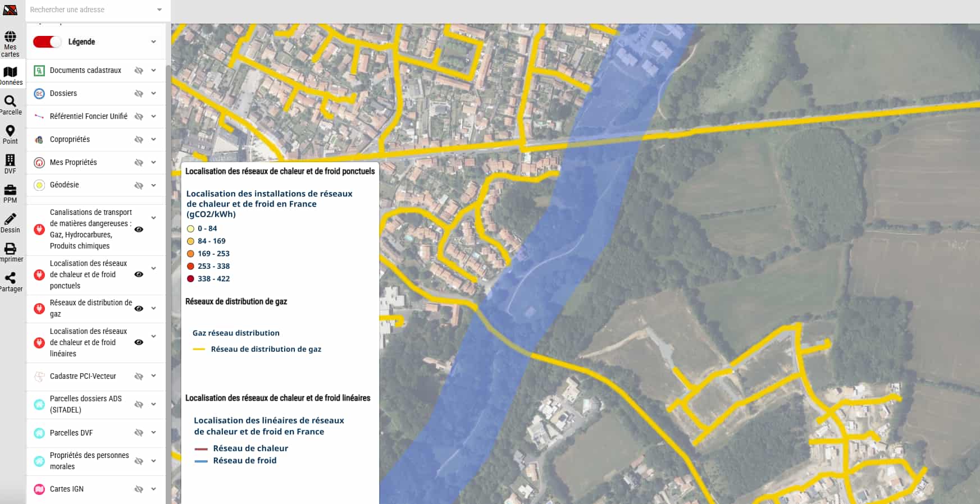Expand the Cartes IGN layer chevron
The image size is (980, 504).
153,489
